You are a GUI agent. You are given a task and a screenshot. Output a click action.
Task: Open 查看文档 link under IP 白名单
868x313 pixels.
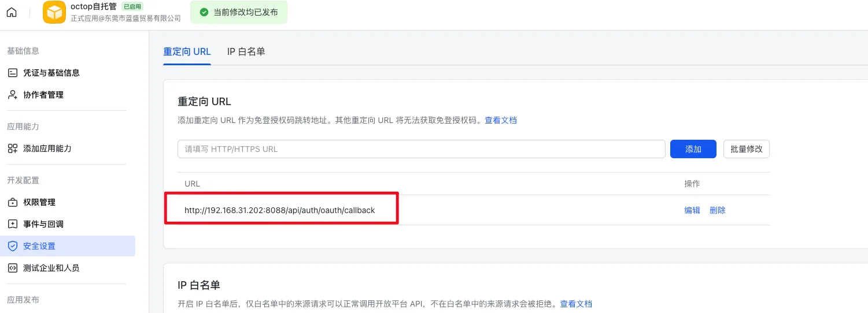click(x=576, y=303)
